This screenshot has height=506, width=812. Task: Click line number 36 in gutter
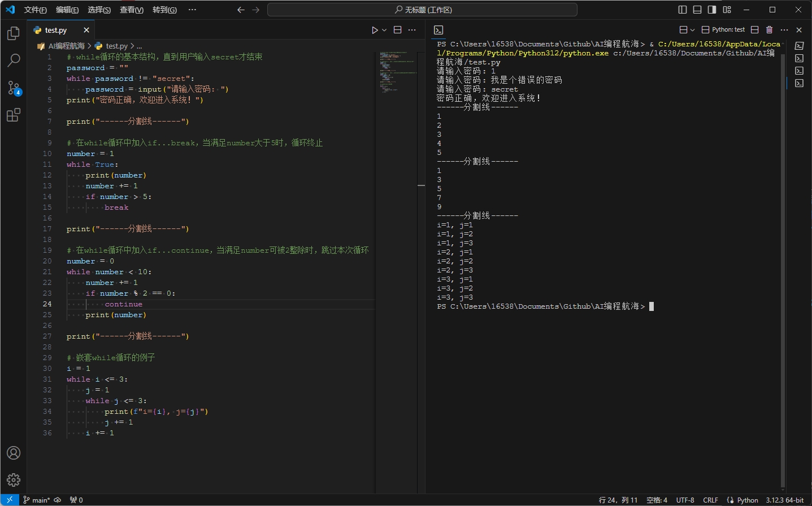point(47,433)
